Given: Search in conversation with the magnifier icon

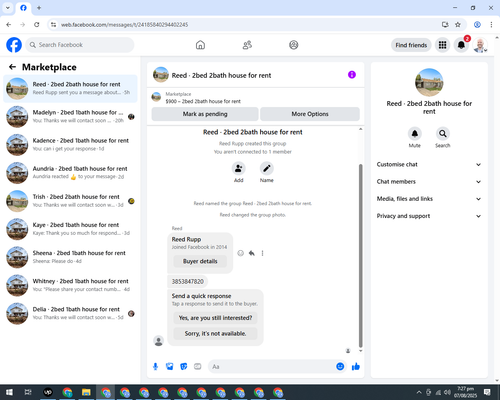Looking at the screenshot, I should point(443,134).
